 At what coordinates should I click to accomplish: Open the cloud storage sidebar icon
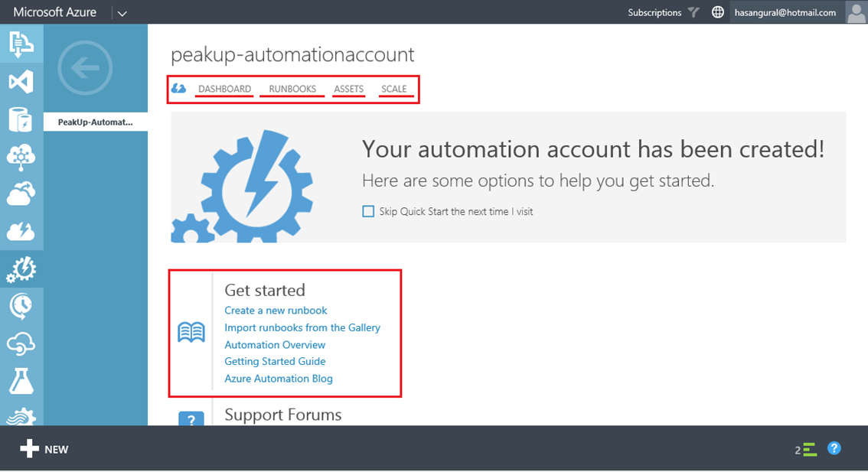tap(21, 194)
